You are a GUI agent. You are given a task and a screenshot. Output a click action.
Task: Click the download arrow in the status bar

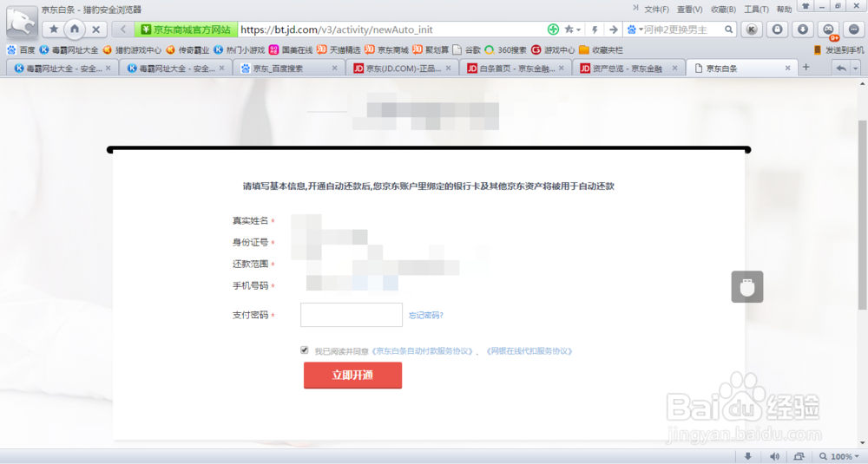tap(748, 456)
